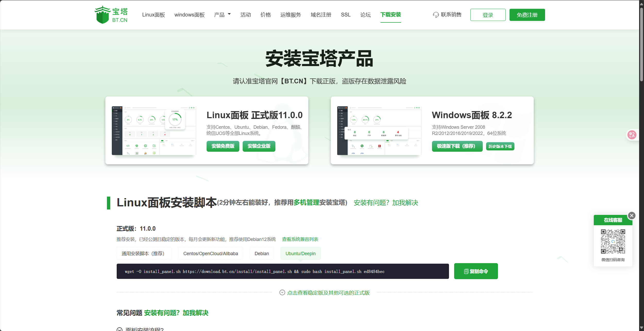Click the 复制命令 button
The width and height of the screenshot is (644, 331).
click(x=476, y=271)
